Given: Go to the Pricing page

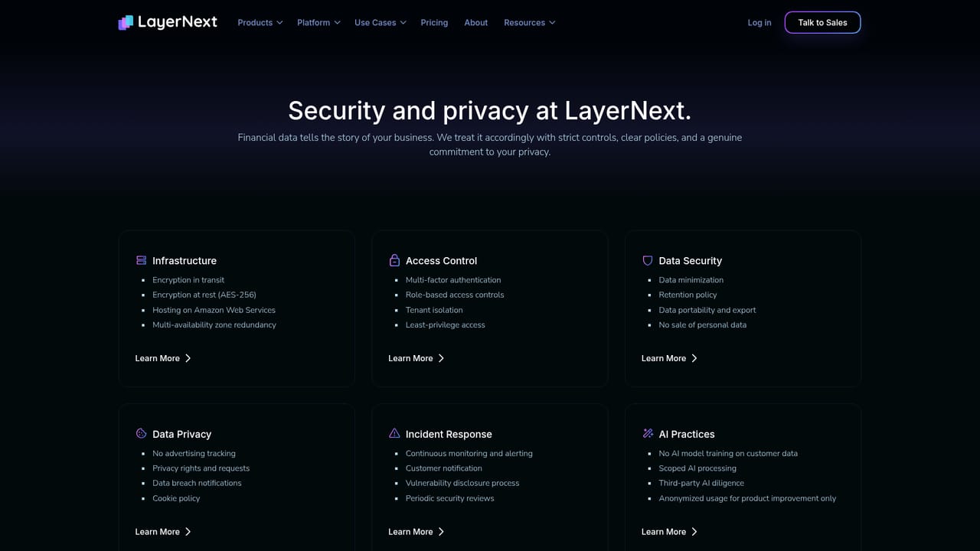Looking at the screenshot, I should click(x=434, y=22).
